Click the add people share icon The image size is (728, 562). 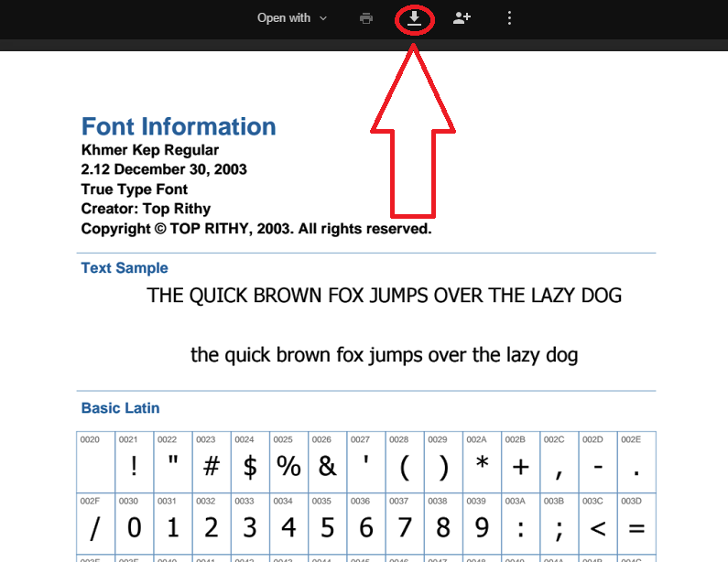tap(462, 18)
